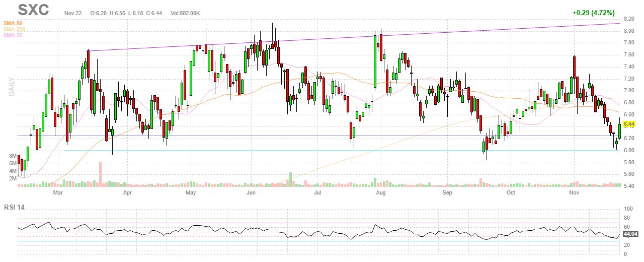
Task: Click the Nov 22 date in header
Action: [x=73, y=13]
